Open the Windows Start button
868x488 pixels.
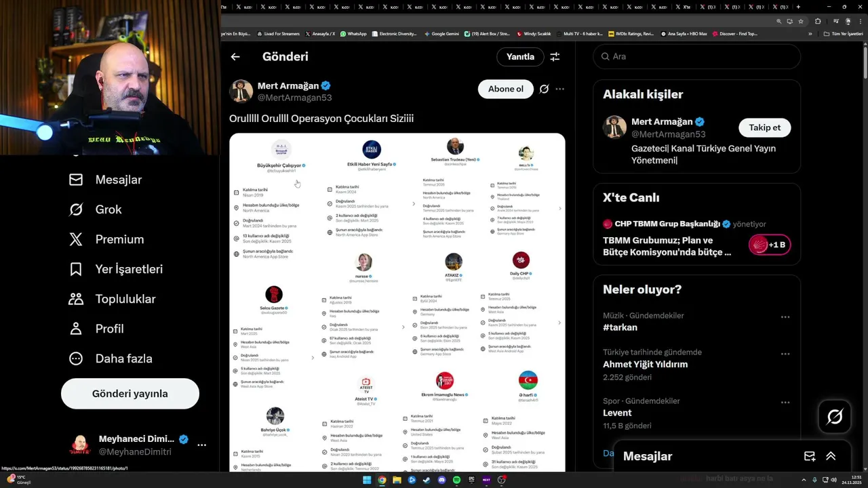367,480
